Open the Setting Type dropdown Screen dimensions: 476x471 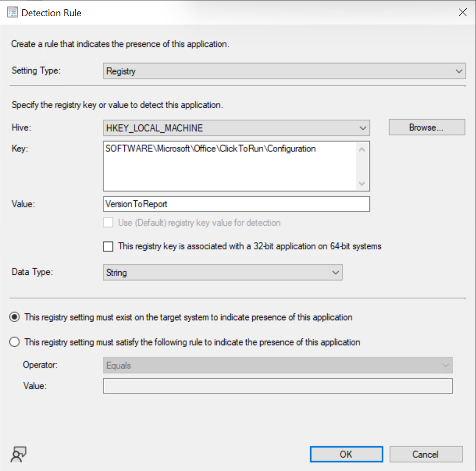[x=284, y=71]
